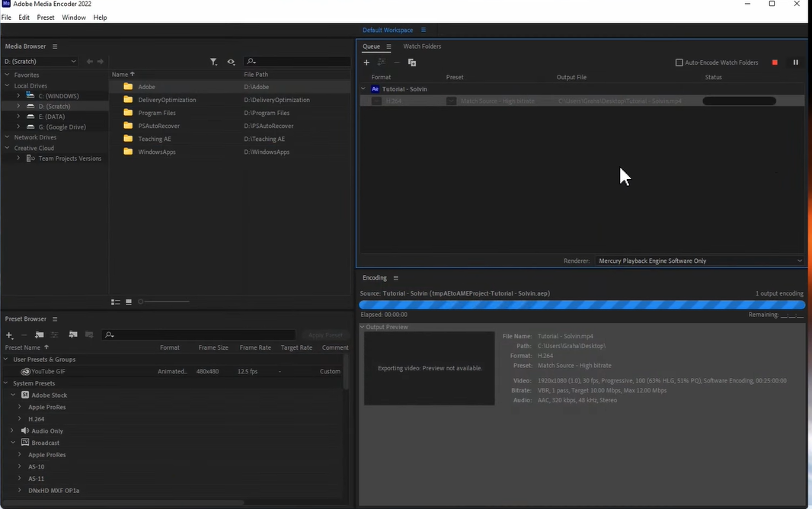Viewport: 812px width, 509px height.
Task: Collapse the Tutorial - Solvin queue item
Action: point(363,89)
